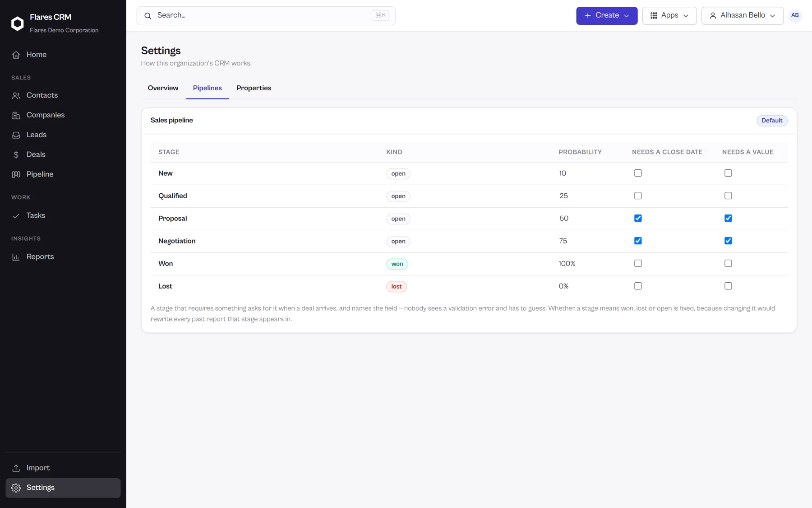Click the lost kind badge

(397, 287)
